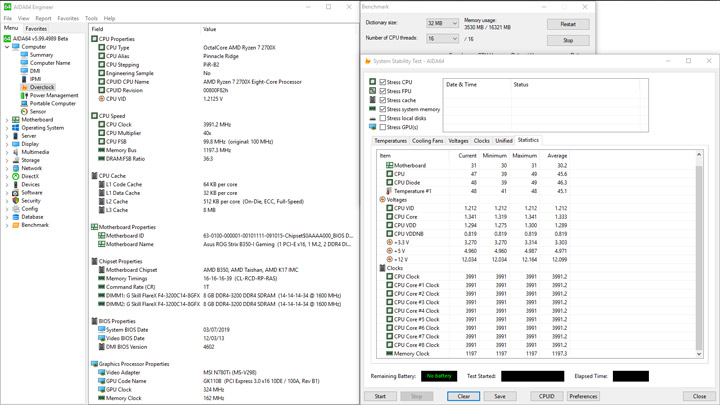
Task: Expand the Operating System tree node
Action: click(7, 128)
